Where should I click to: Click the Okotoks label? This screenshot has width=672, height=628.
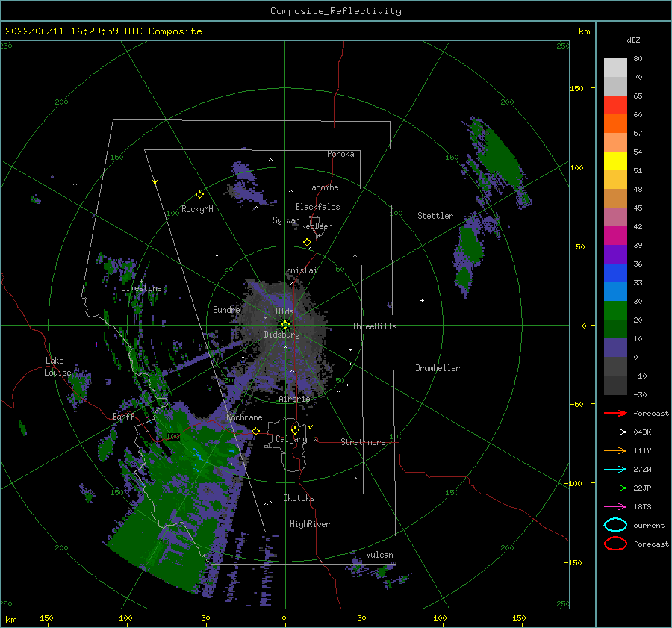click(299, 498)
